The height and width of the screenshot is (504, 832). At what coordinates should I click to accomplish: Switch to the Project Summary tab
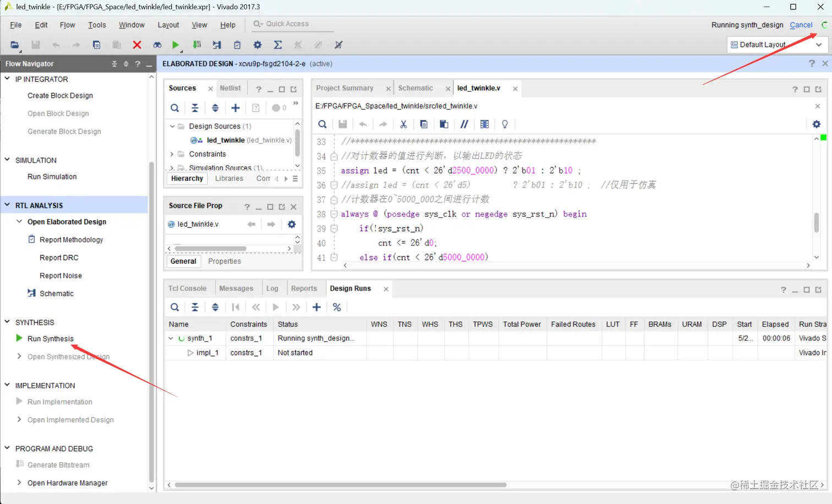click(344, 88)
